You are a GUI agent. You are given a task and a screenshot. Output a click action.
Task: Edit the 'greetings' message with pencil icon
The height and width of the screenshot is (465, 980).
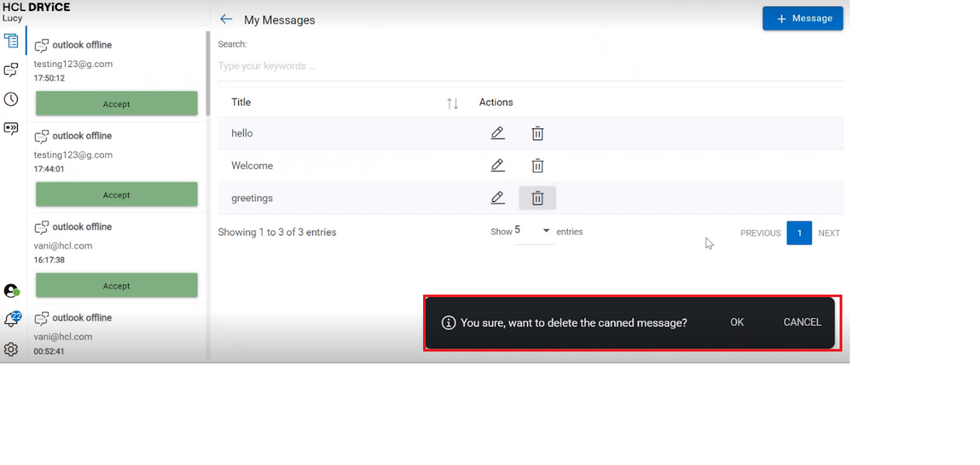coord(498,198)
